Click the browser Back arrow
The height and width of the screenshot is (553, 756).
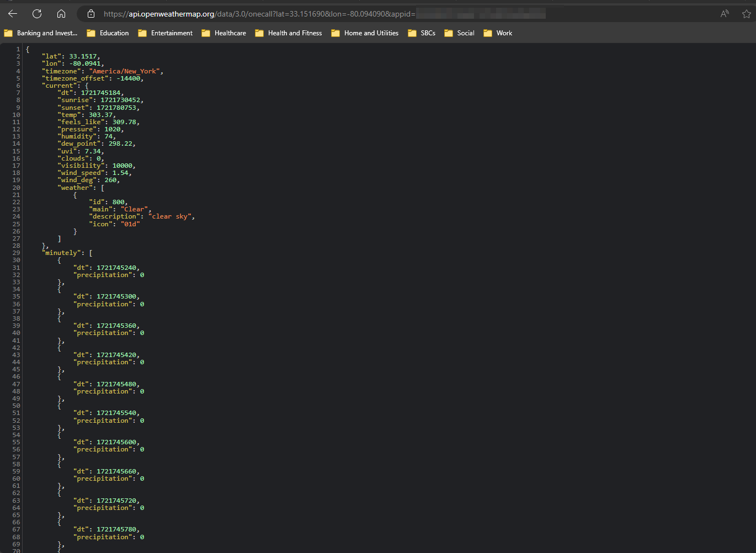point(13,14)
